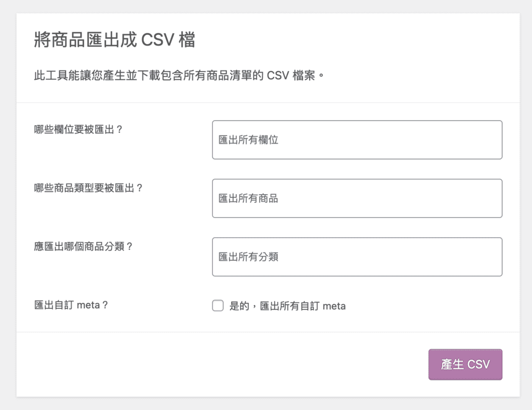Tick the custom meta export option
532x410 pixels.
click(x=218, y=306)
